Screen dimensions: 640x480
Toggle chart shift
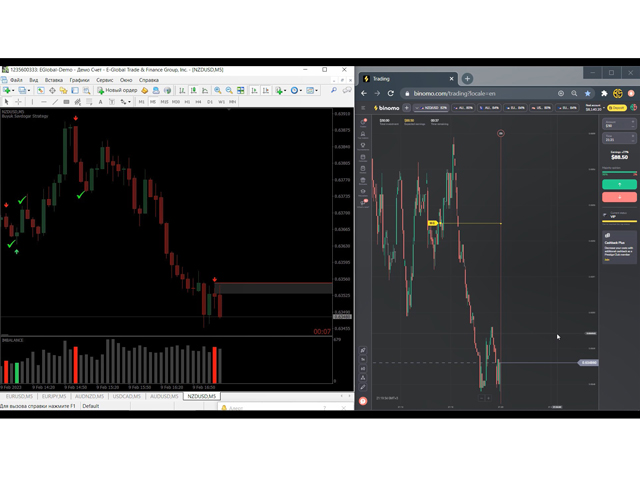(266, 90)
